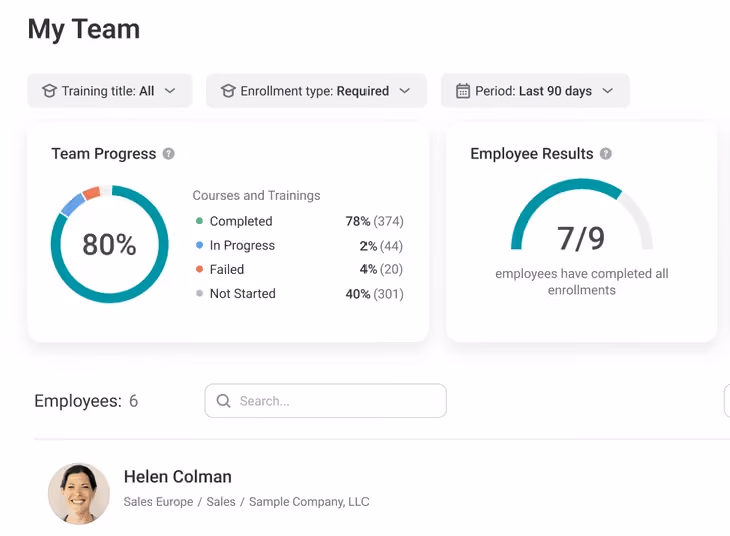Click the chevron arrow of Training title filter
The image size is (730, 536).
170,91
